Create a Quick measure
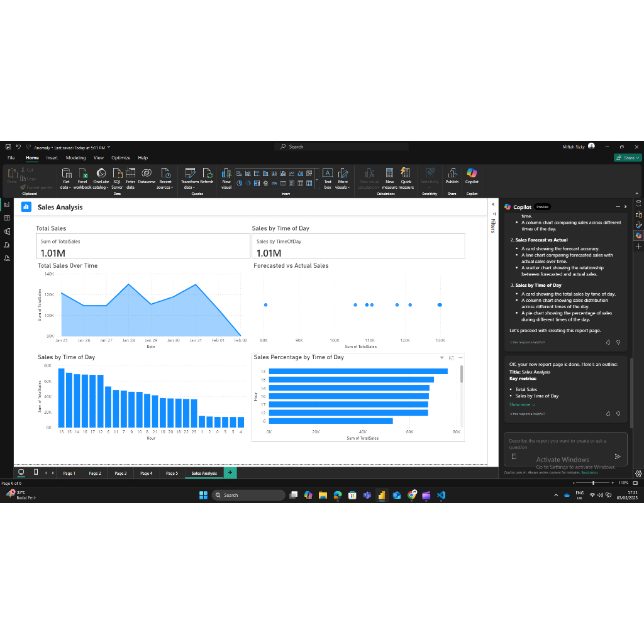This screenshot has width=644, height=644. pos(406,178)
